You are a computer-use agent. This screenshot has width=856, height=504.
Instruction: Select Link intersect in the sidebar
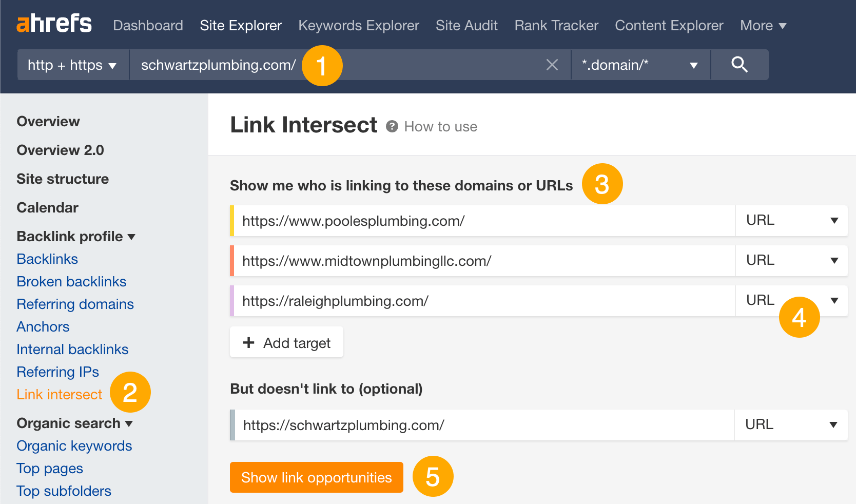[59, 394]
